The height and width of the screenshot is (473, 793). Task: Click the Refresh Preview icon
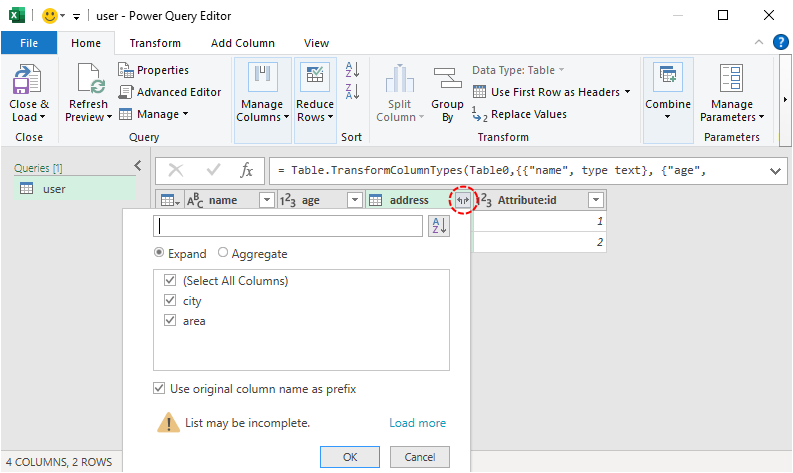click(91, 79)
